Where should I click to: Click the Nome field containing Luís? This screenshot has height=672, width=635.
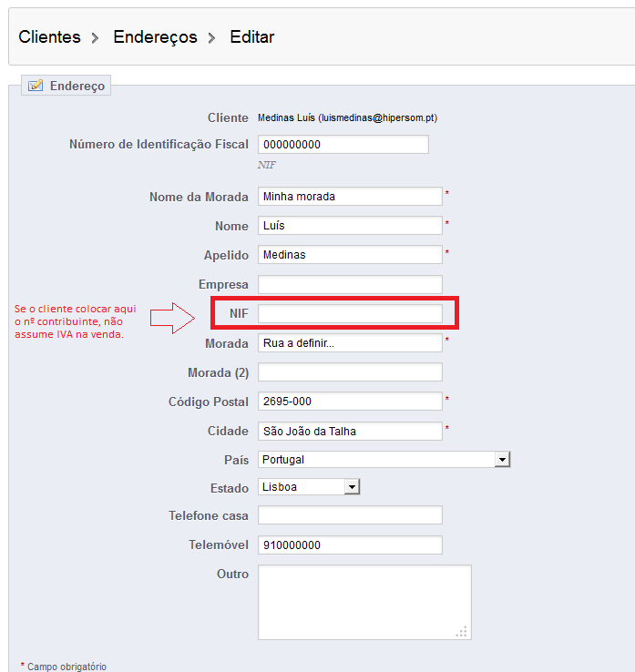coord(350,226)
